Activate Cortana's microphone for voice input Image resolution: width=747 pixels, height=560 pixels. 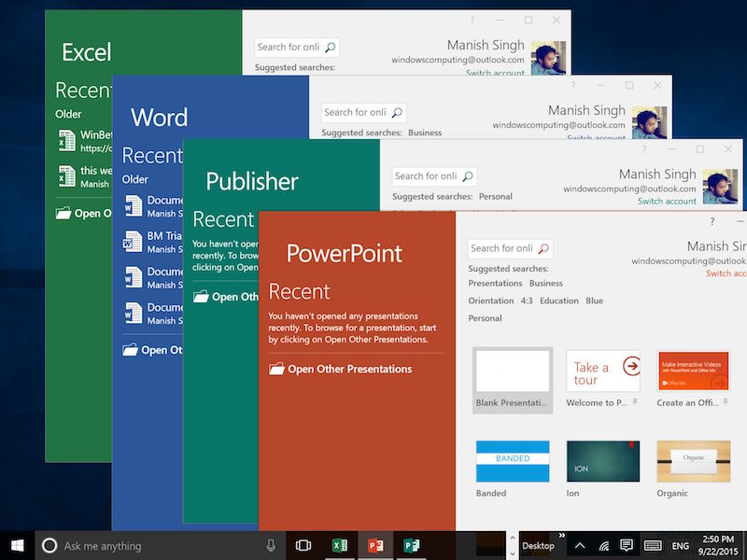point(271,546)
